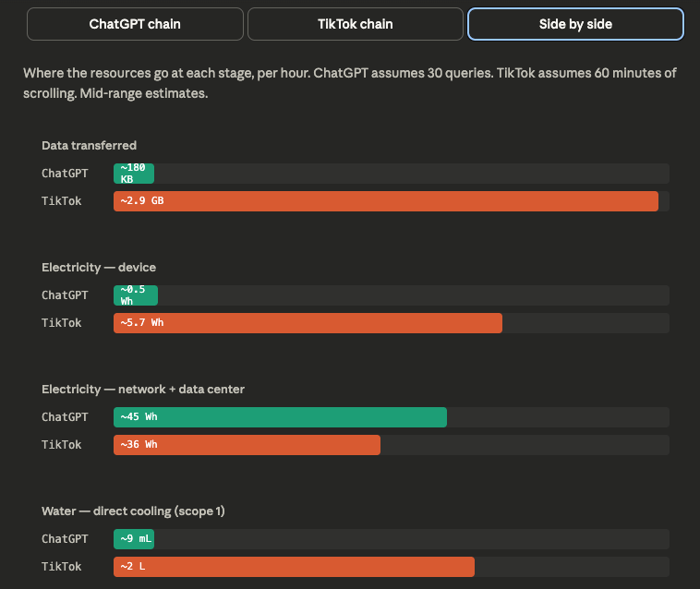This screenshot has height=589, width=700.
Task: Click the orange ~36 Wh TikTok bar
Action: (247, 445)
